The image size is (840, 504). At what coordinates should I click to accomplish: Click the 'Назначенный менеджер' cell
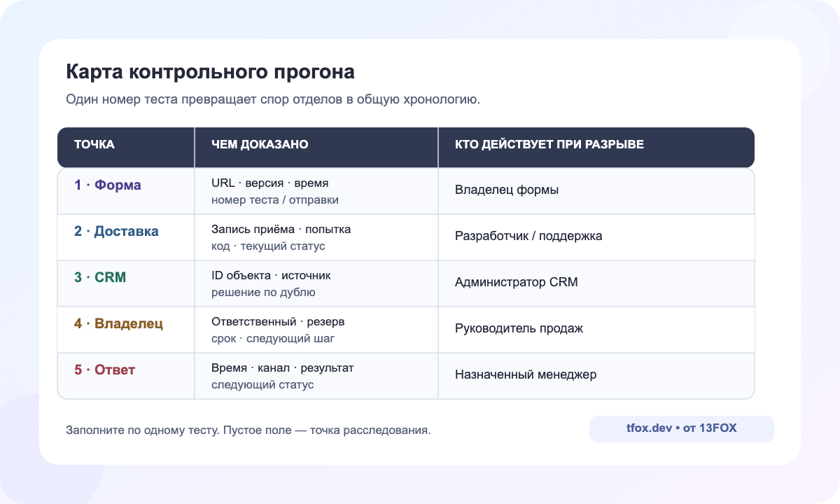pyautogui.click(x=596, y=375)
